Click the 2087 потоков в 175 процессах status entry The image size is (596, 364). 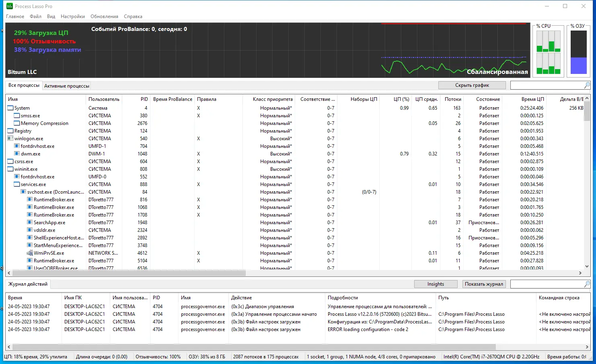point(266,357)
